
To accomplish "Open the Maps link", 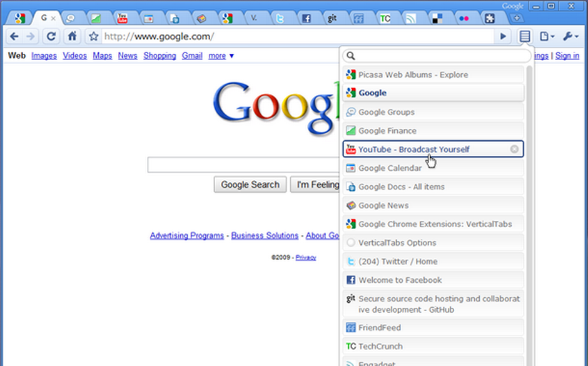I will coord(103,56).
